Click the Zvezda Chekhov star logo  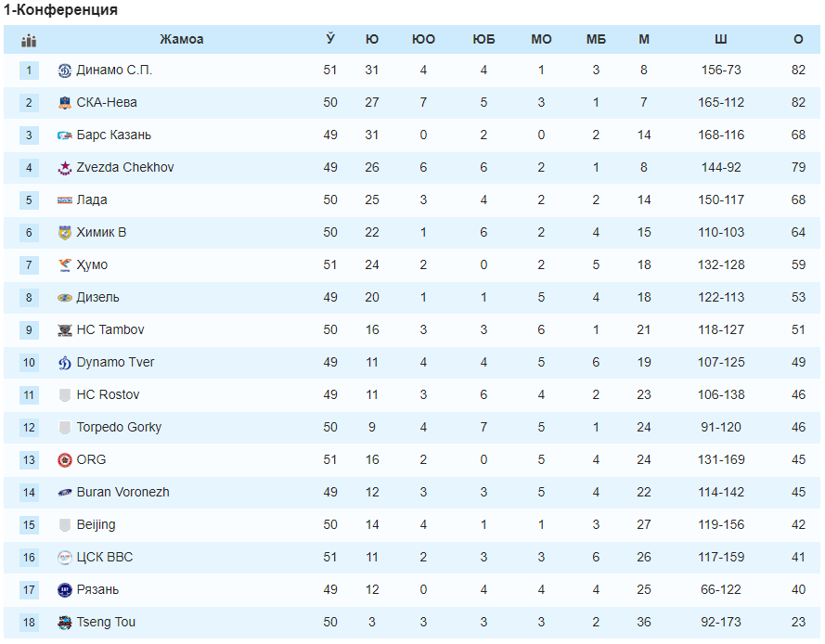tap(65, 168)
